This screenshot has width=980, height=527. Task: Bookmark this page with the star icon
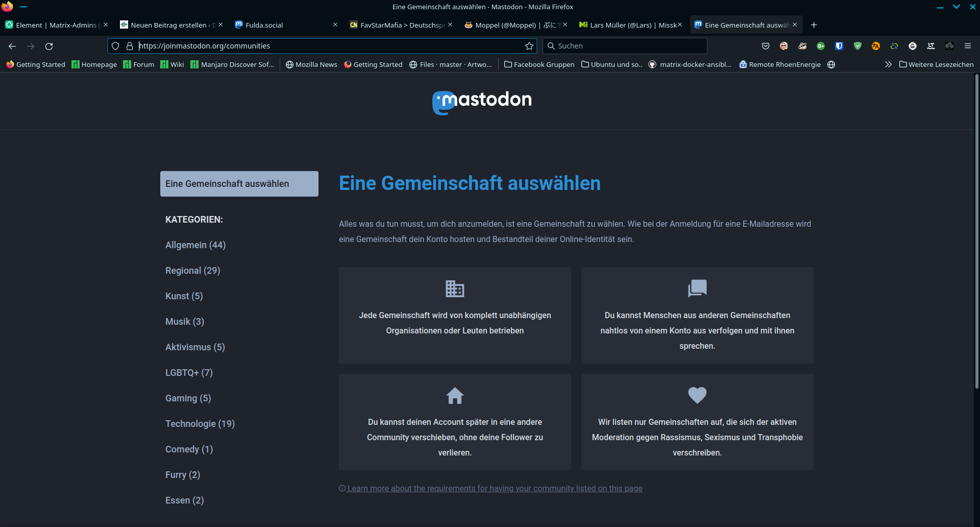tap(529, 46)
